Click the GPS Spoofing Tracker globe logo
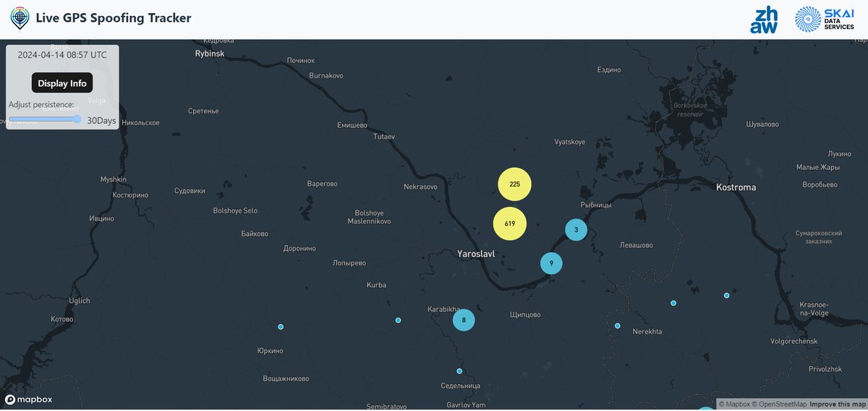This screenshot has width=868, height=411. (21, 18)
